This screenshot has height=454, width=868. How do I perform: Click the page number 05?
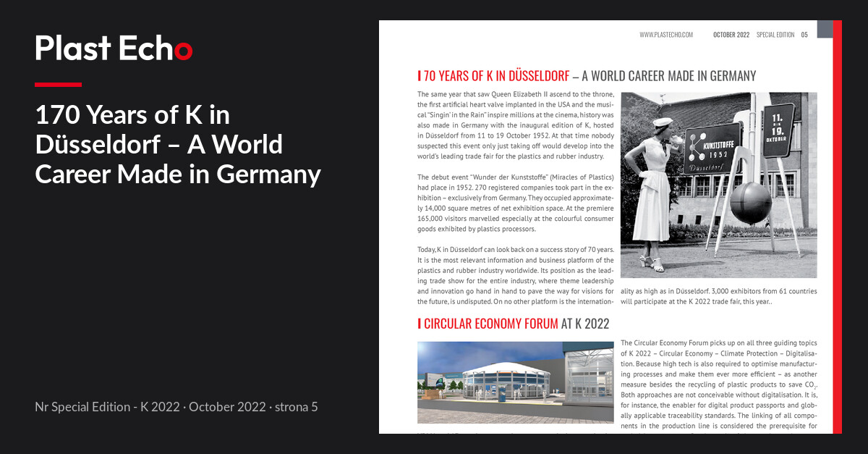804,35
